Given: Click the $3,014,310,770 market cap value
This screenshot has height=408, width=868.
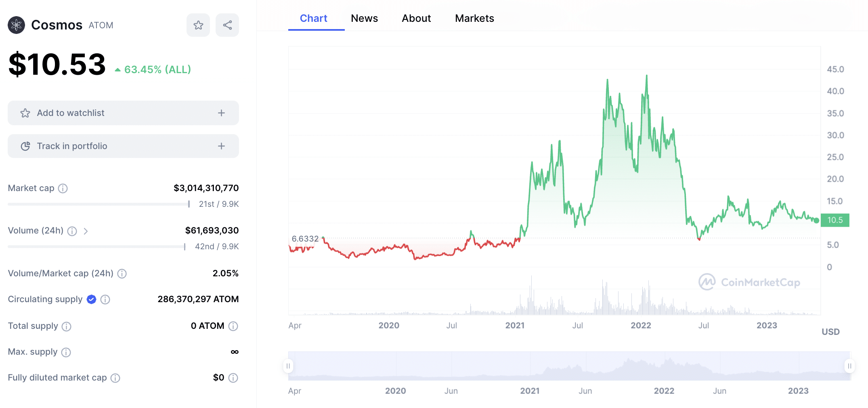Looking at the screenshot, I should pos(206,188).
